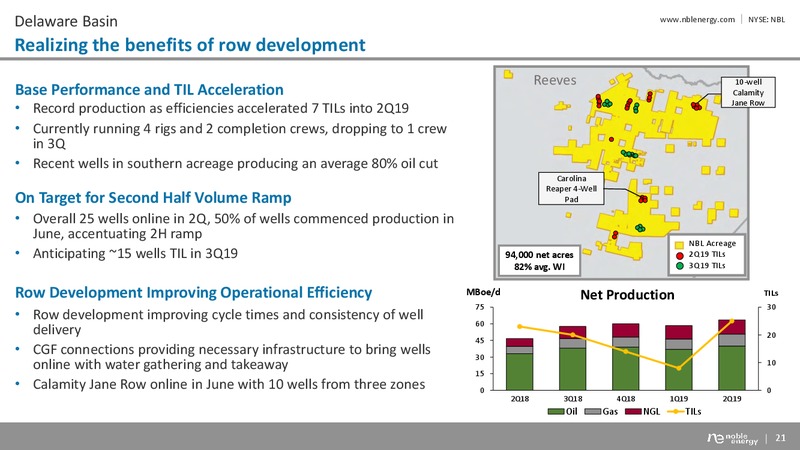This screenshot has width=800, height=450.
Task: Click the '75' value on the MBoe/d axis
Action: [480, 307]
